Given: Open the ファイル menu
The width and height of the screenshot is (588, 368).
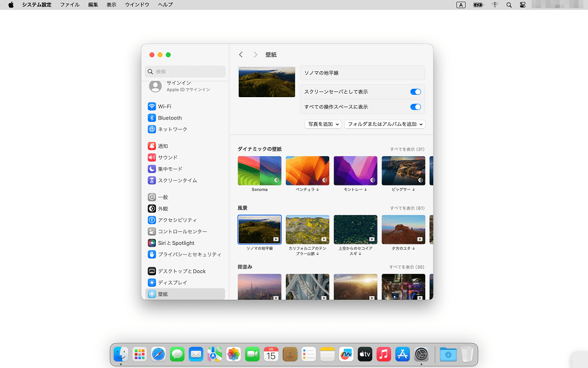Looking at the screenshot, I should coord(70,5).
